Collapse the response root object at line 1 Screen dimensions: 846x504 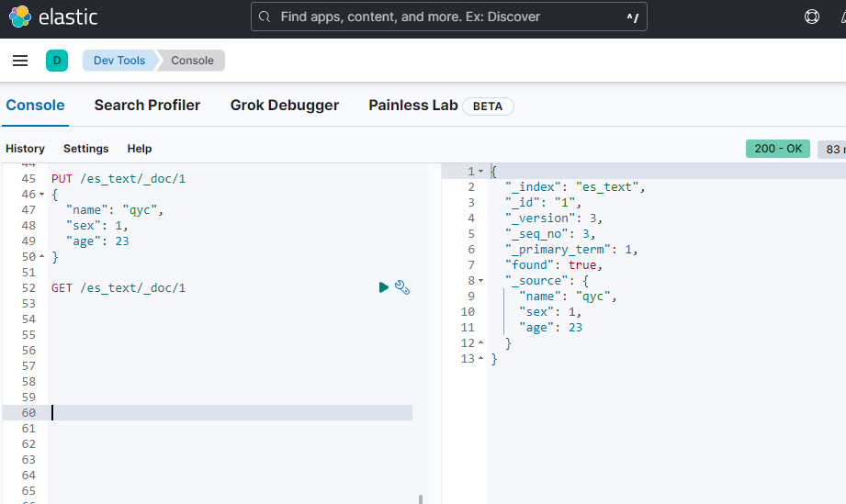click(481, 172)
